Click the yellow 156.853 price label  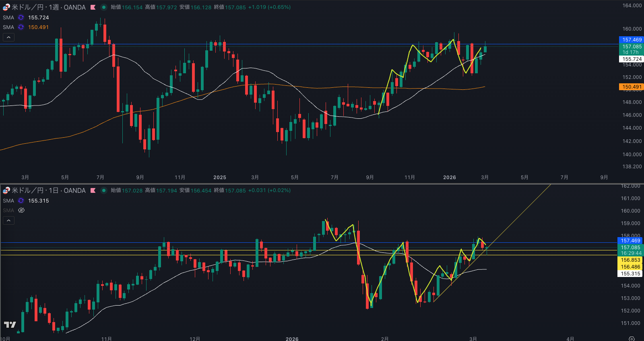click(x=630, y=260)
